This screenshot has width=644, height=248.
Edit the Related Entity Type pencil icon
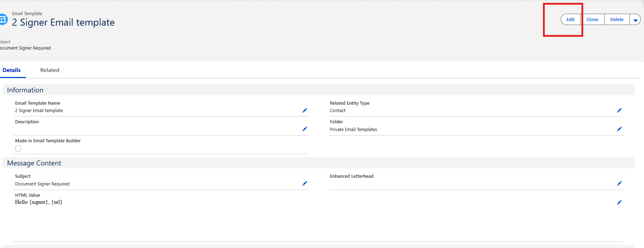pyautogui.click(x=619, y=110)
